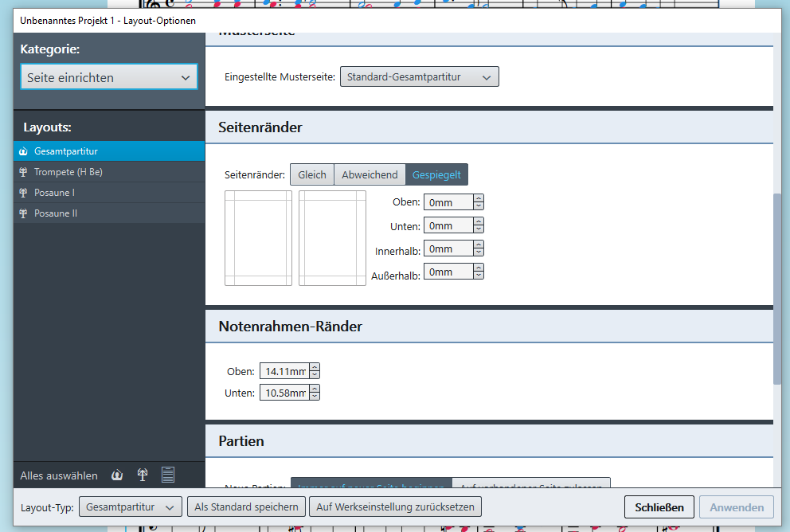Decrease the Notenrahmen Unten value
The width and height of the screenshot is (790, 532).
315,397
